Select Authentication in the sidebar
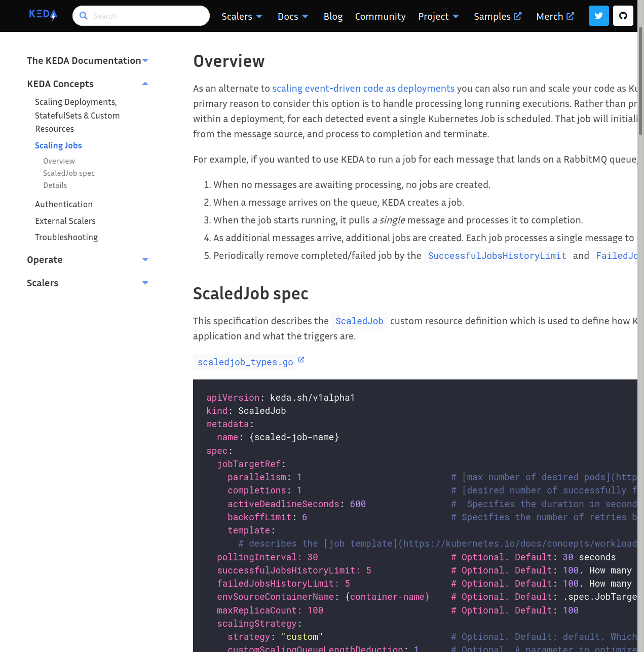The width and height of the screenshot is (644, 652). click(x=63, y=204)
